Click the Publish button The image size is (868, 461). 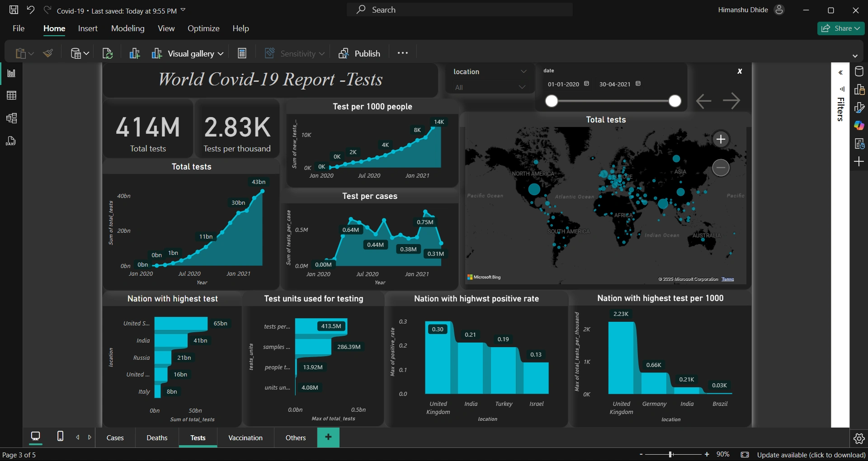(359, 53)
